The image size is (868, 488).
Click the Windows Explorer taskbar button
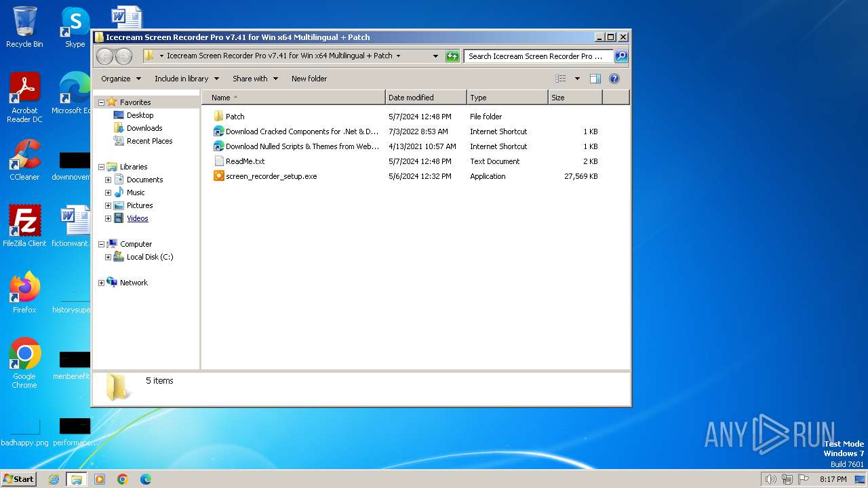click(x=77, y=479)
